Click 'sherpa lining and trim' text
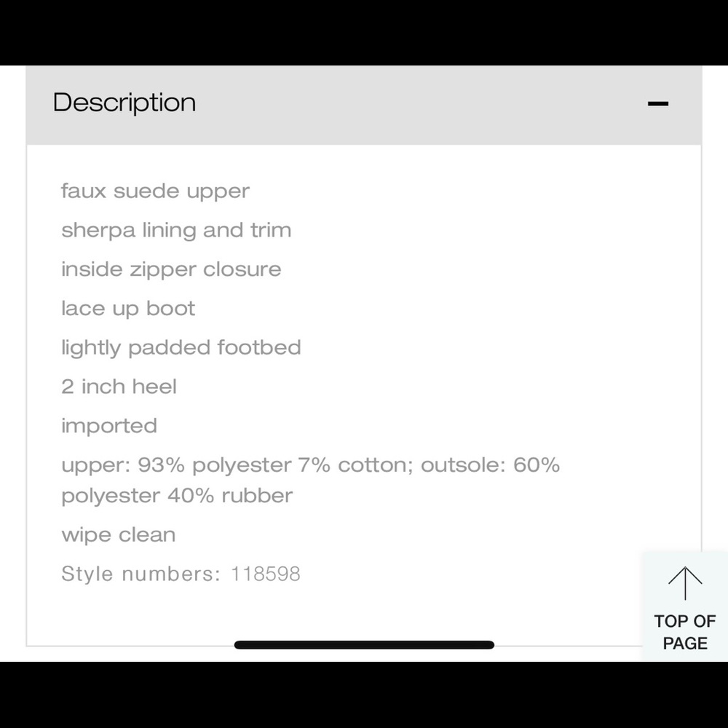728x728 pixels. (176, 231)
